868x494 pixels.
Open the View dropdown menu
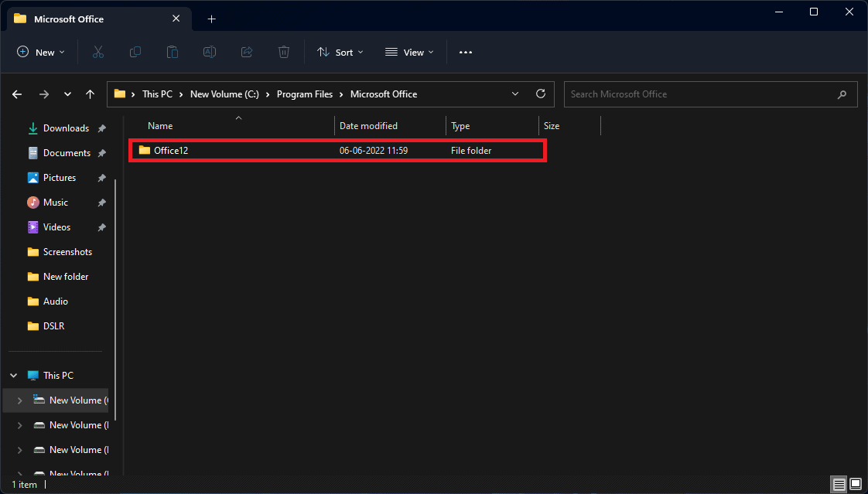409,52
